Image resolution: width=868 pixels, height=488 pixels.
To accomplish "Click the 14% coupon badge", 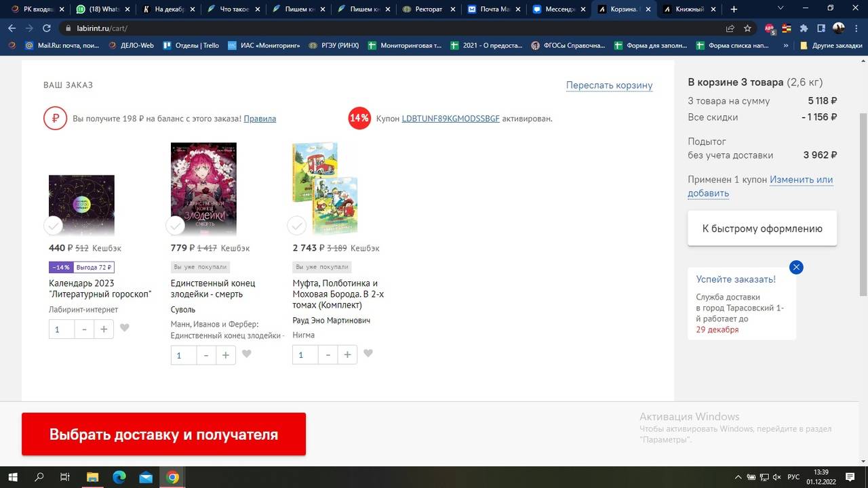I will tap(359, 118).
